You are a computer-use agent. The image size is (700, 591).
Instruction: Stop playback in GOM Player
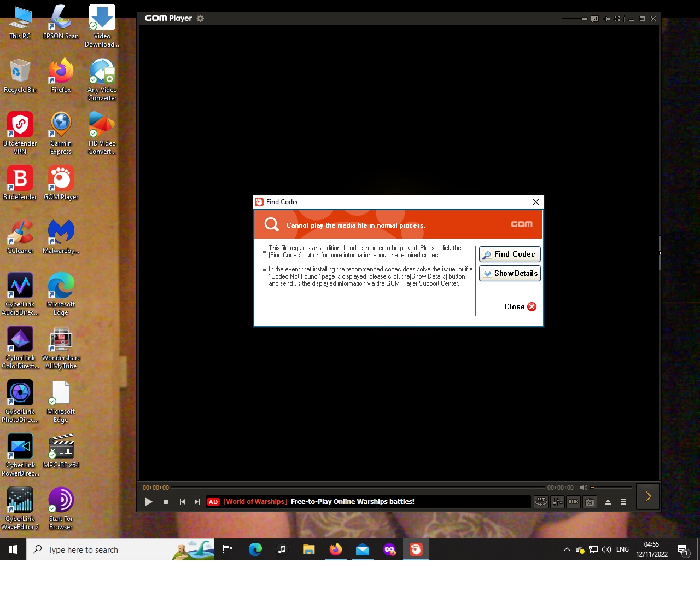[166, 502]
